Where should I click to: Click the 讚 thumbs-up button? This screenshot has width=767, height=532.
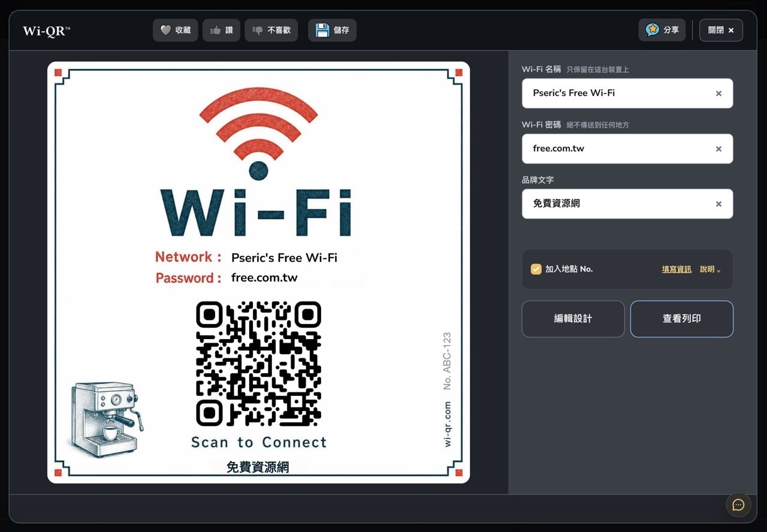(221, 30)
